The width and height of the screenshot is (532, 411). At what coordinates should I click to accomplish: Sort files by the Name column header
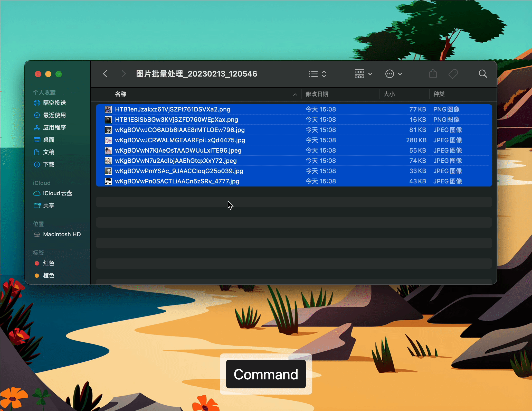pyautogui.click(x=121, y=94)
